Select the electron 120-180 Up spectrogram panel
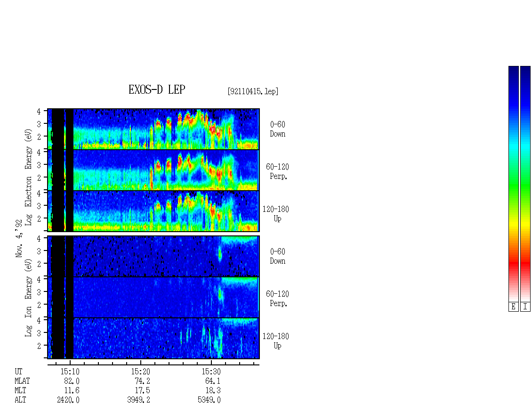 click(x=153, y=211)
